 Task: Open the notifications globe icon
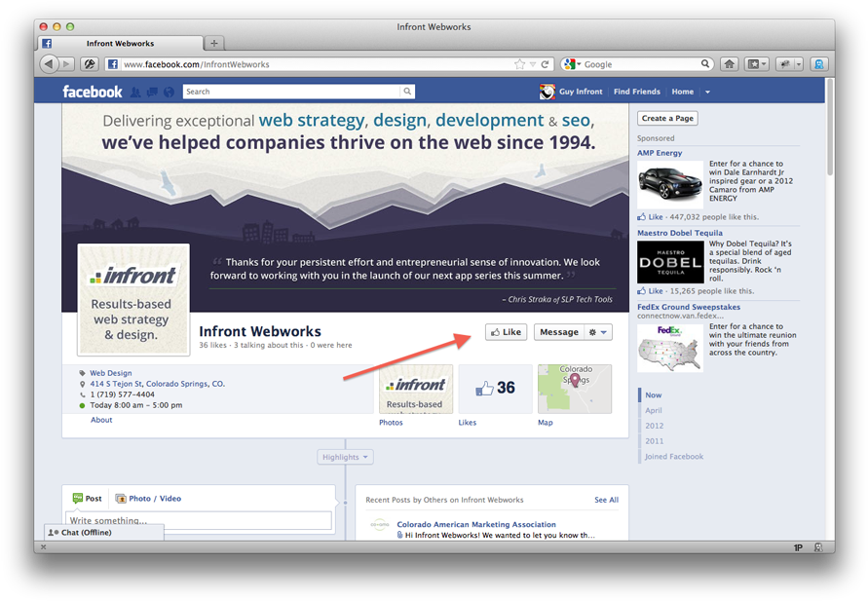tap(170, 91)
